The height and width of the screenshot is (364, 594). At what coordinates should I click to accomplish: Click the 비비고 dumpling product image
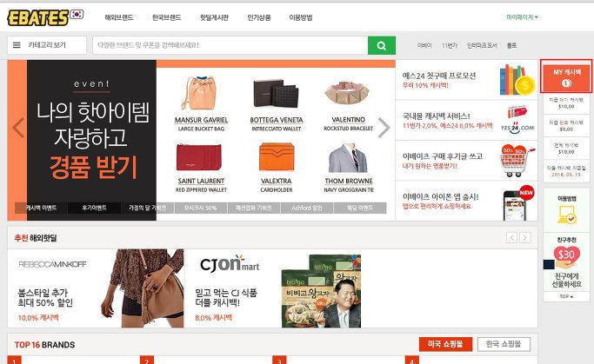(321, 291)
